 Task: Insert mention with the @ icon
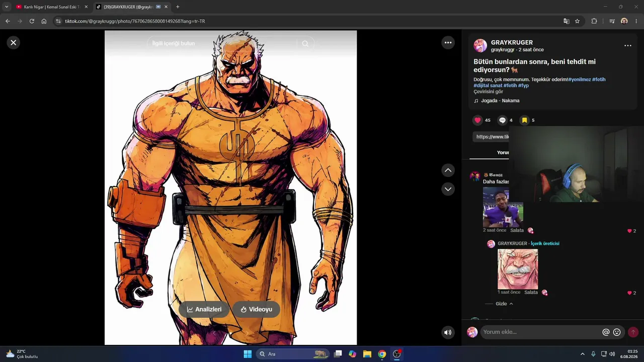[x=606, y=332]
